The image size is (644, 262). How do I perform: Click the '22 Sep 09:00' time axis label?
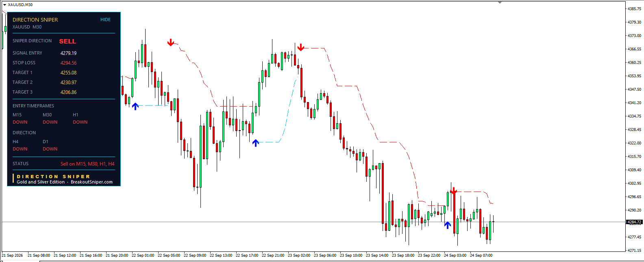click(x=195, y=255)
